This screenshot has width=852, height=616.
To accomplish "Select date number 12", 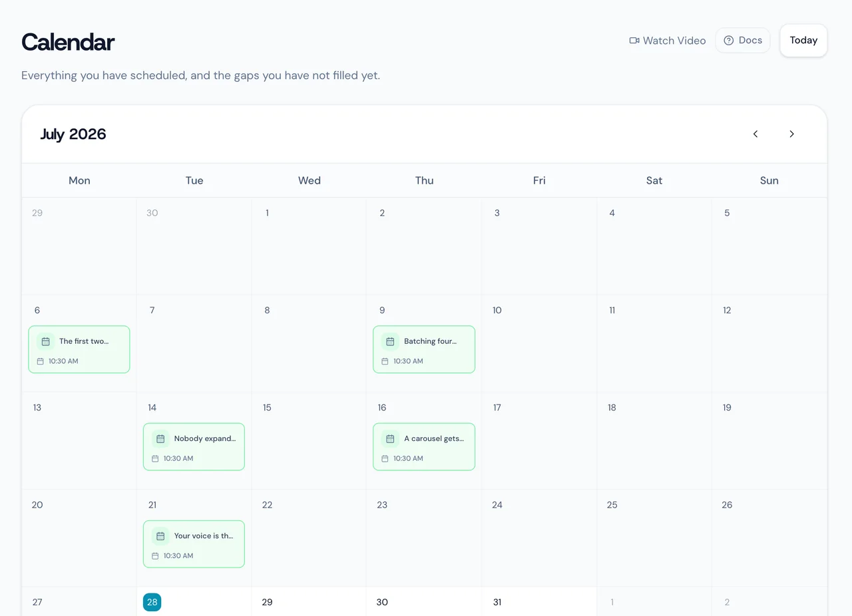I will [727, 310].
